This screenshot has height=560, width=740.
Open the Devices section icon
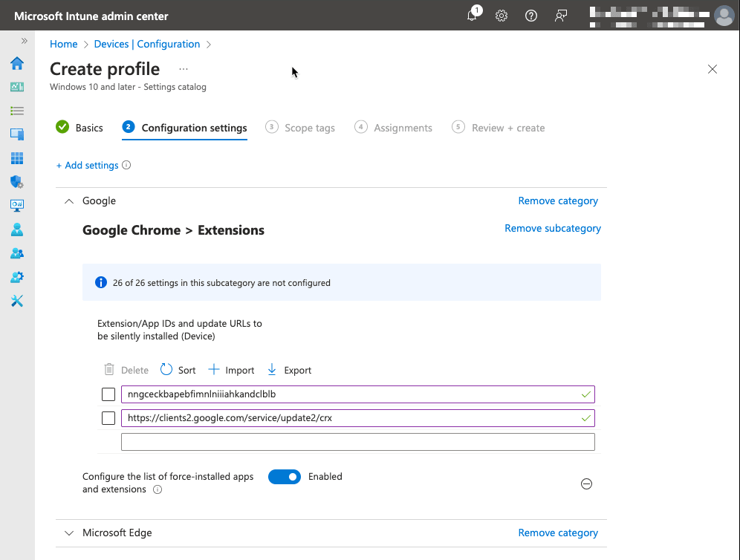click(16, 135)
